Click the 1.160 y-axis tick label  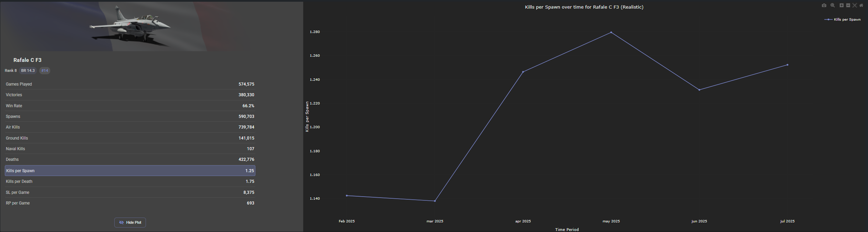click(x=315, y=175)
